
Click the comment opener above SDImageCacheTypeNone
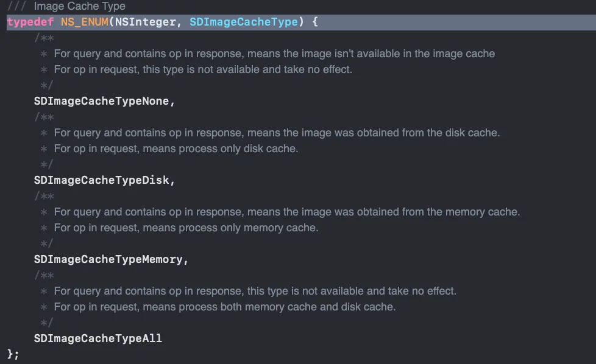point(44,38)
